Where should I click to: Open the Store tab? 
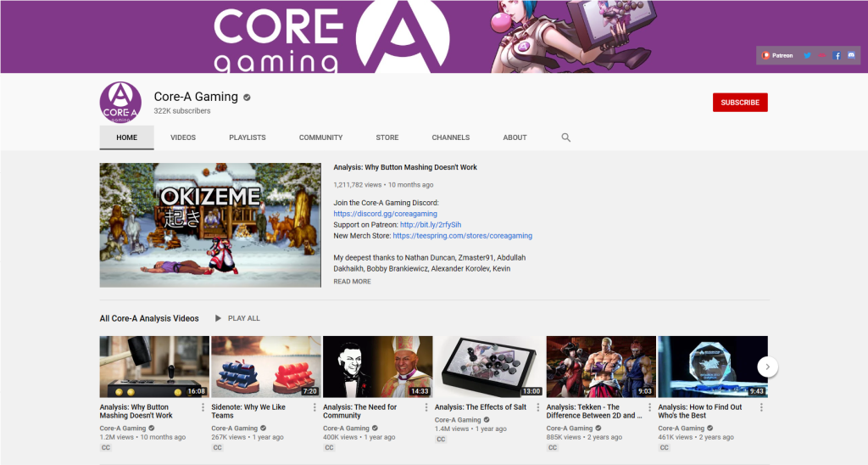387,137
